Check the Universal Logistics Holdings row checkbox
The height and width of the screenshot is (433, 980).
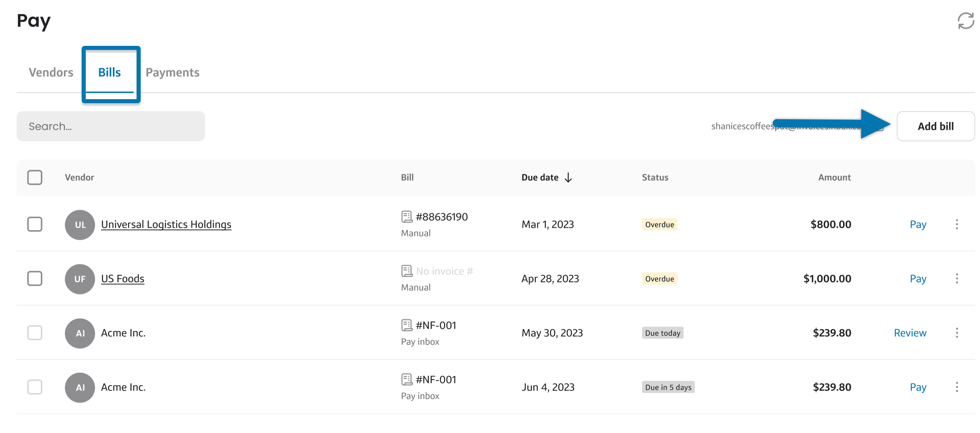35,224
